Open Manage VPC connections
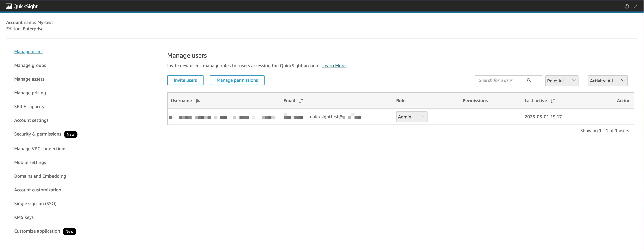Screen dimensions: 644x250 pos(40,149)
